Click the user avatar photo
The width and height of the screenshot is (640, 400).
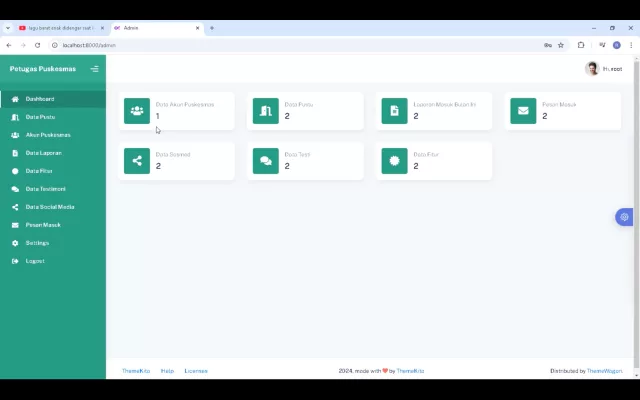(592, 69)
